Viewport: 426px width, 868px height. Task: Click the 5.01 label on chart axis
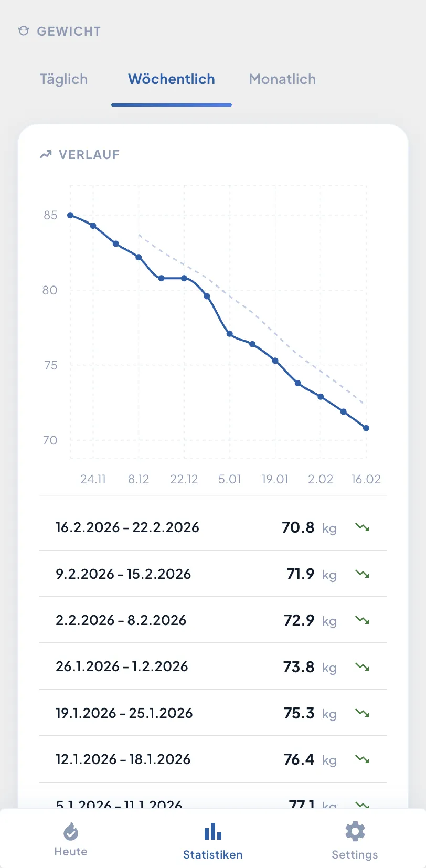coord(230,479)
